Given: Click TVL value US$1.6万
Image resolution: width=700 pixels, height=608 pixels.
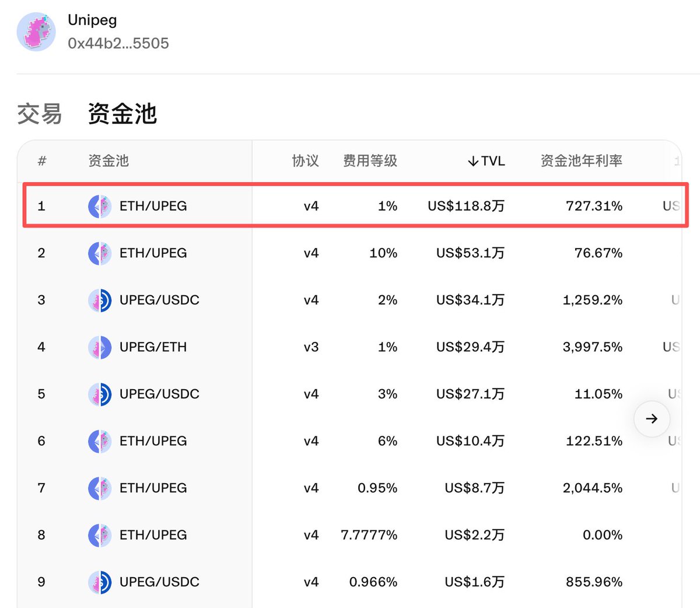Looking at the screenshot, I should click(474, 582).
